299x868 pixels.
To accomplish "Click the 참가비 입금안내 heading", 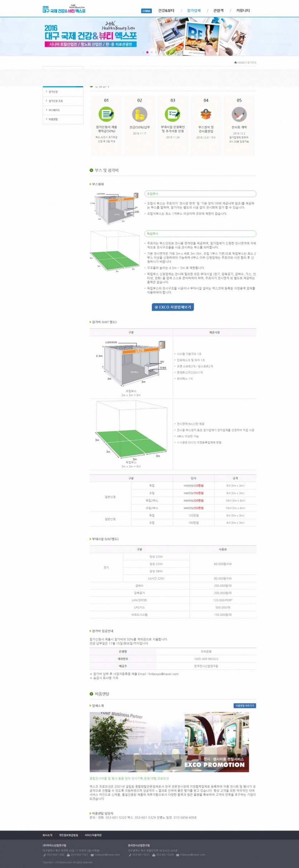I will tap(102, 631).
